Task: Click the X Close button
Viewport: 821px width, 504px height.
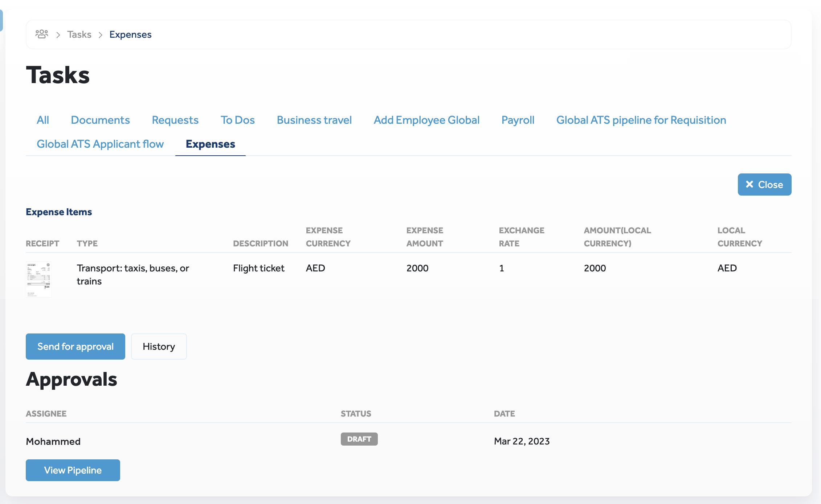Action: coord(764,184)
